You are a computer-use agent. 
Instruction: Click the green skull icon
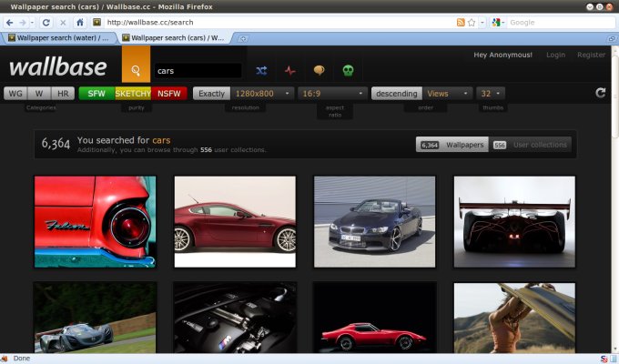tap(348, 70)
